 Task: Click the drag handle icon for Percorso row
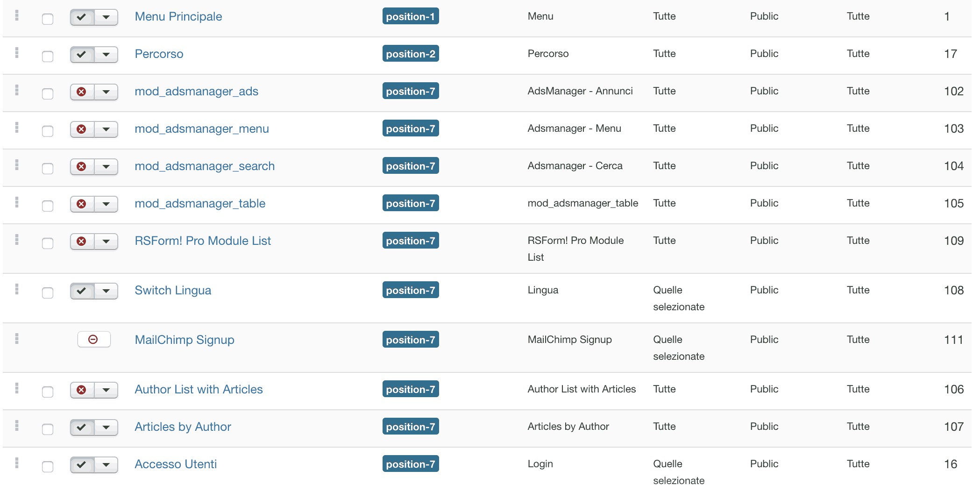(17, 53)
